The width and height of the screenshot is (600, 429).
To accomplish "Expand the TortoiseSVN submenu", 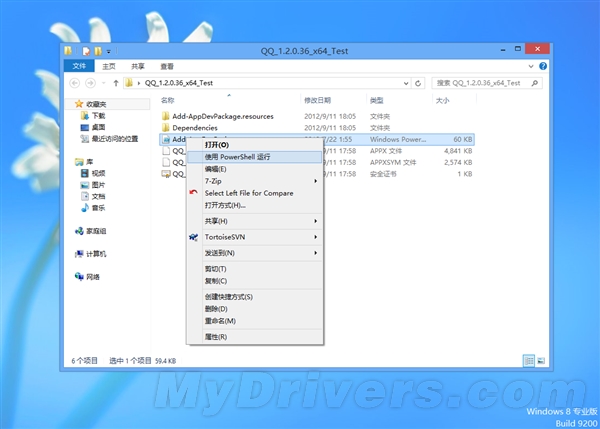I will [x=316, y=237].
